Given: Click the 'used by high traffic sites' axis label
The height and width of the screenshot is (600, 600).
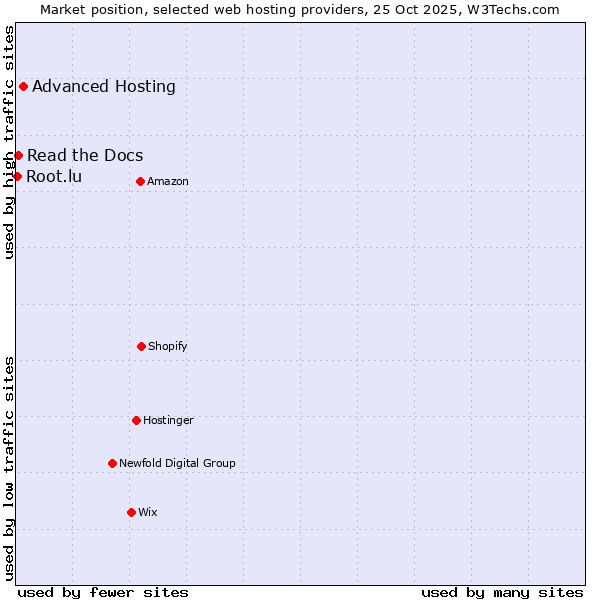Looking at the screenshot, I should pos(9,142).
